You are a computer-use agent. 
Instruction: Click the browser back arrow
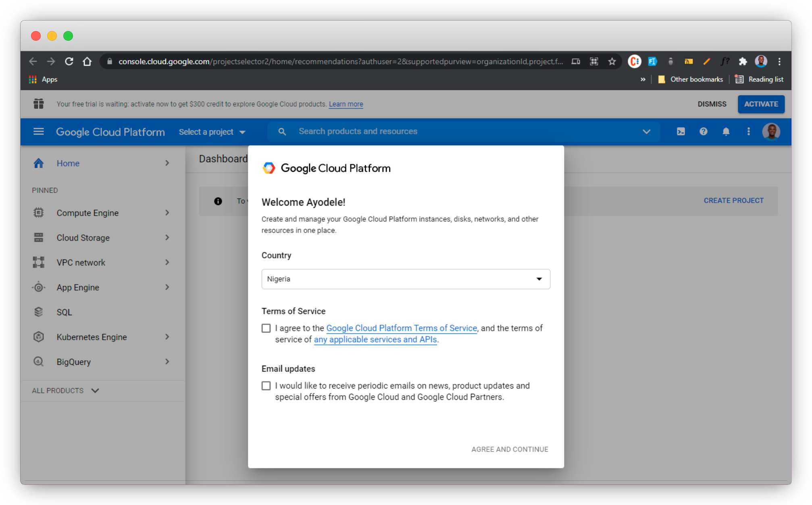click(x=33, y=62)
